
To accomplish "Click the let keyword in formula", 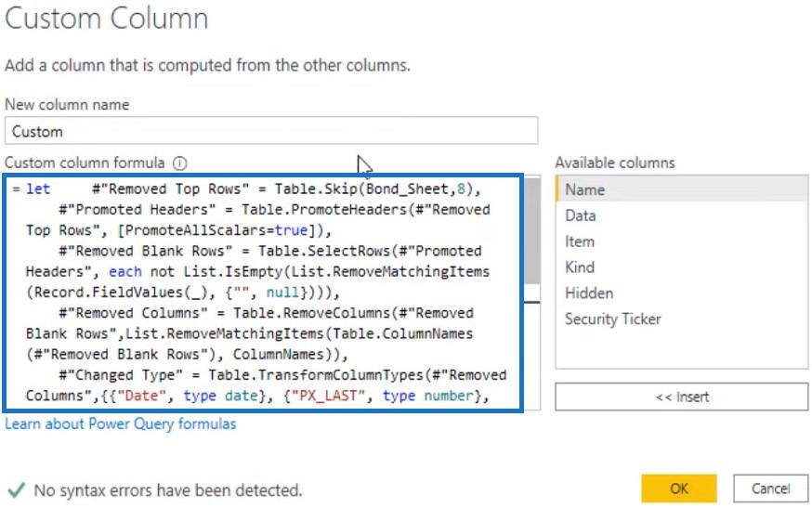I will click(38, 189).
